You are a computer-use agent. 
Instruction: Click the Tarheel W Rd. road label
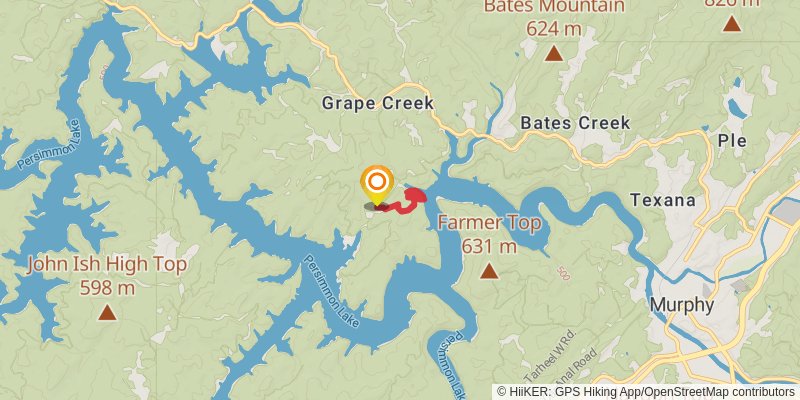(562, 353)
